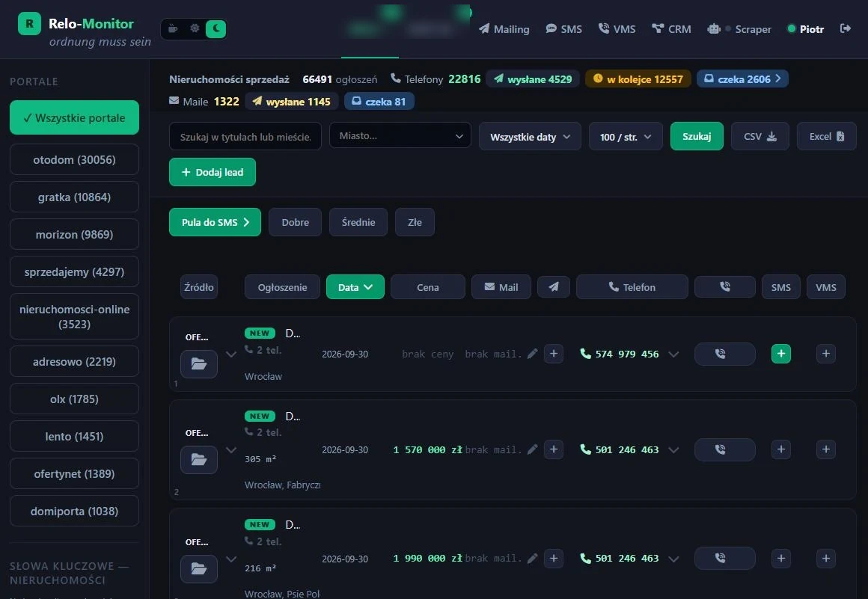This screenshot has height=599, width=868.
Task: Filter by morizon (9869) portal
Action: 74,235
